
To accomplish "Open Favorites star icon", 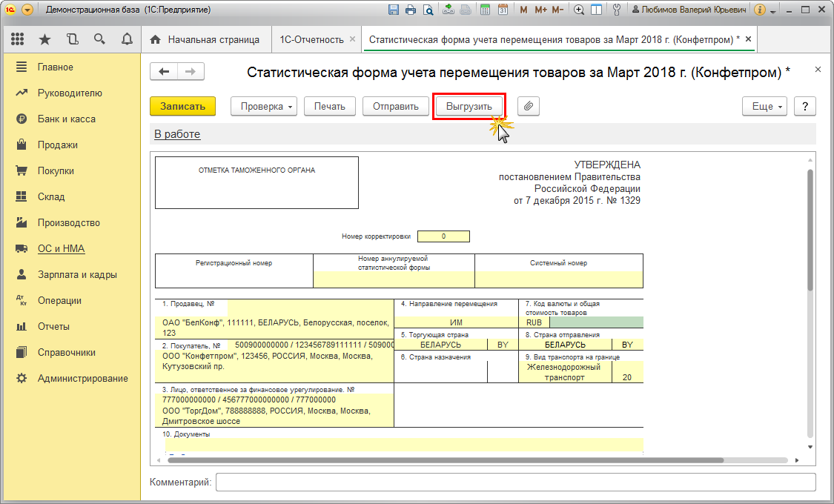I will tap(44, 39).
